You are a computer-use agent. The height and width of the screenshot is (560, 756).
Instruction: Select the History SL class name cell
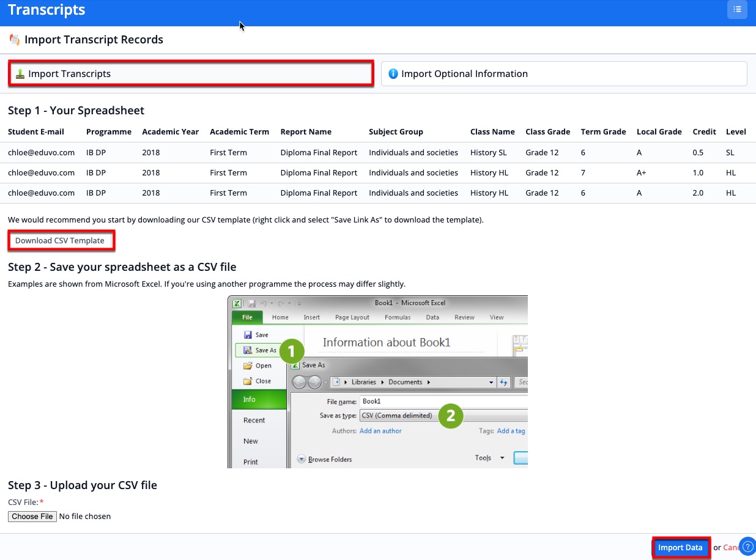pos(488,153)
